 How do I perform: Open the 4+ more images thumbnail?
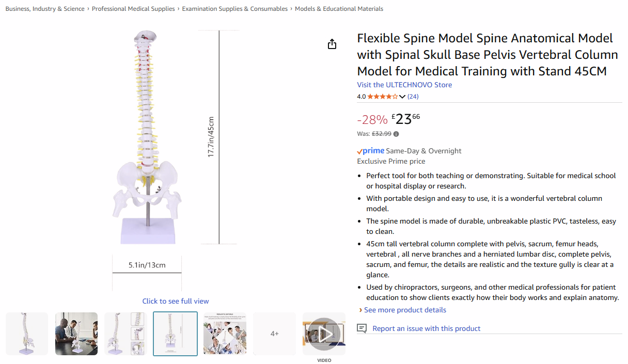pos(275,334)
